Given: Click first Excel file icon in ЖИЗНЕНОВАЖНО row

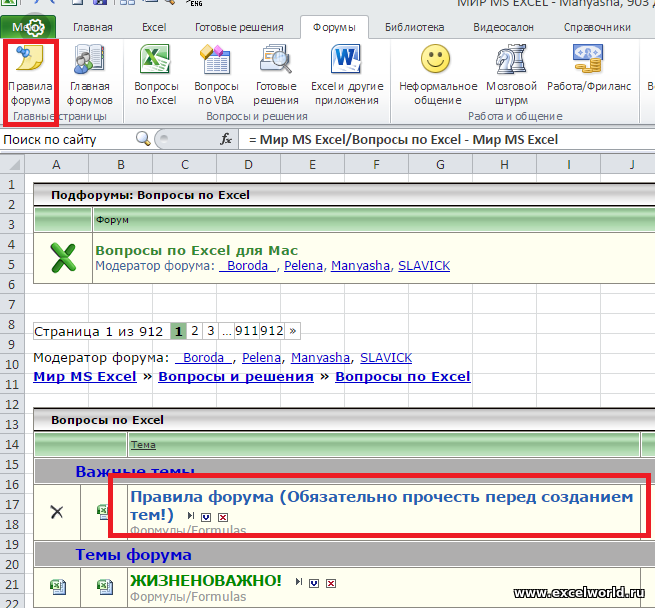Looking at the screenshot, I should click(58, 587).
